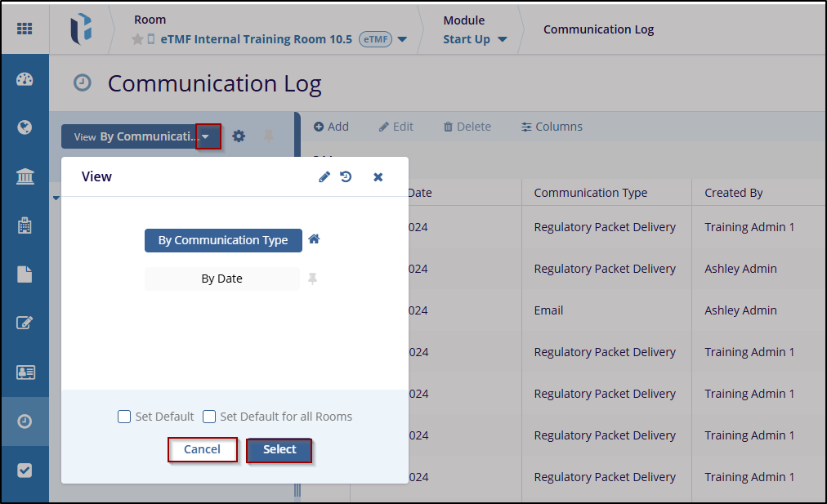Click the reset history icon in View dialog

[346, 176]
